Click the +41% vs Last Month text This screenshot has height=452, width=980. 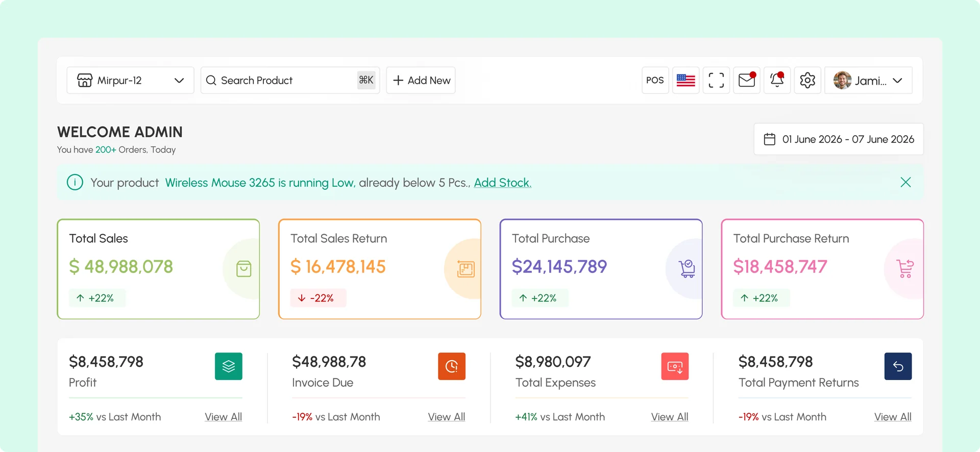(x=560, y=417)
